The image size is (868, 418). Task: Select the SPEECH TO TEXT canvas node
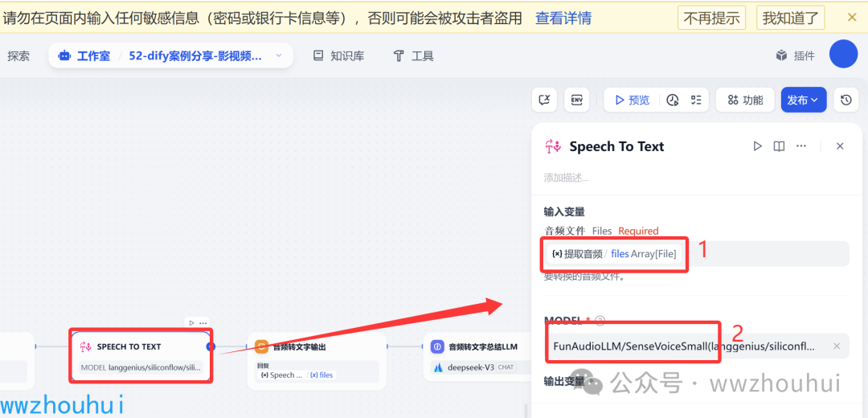coord(140,355)
